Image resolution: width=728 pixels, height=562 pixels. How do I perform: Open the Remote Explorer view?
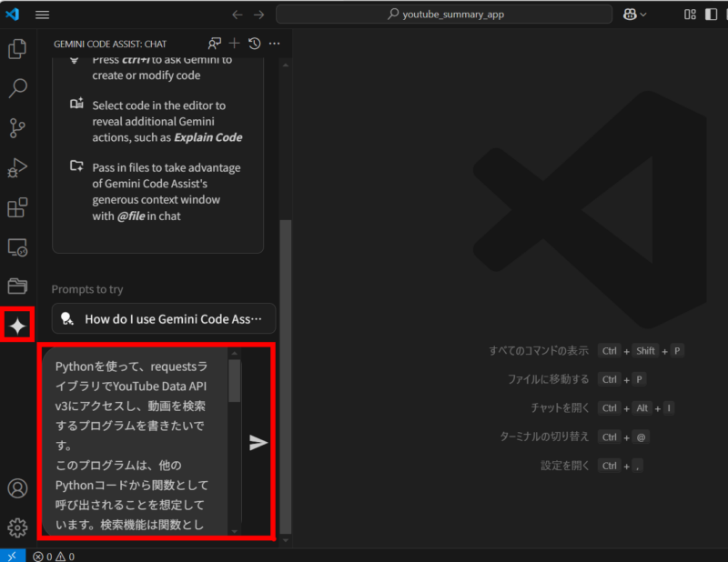coord(17,247)
